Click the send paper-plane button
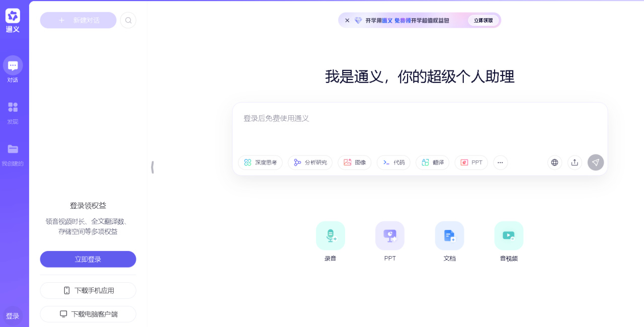The height and width of the screenshot is (327, 644). click(596, 162)
